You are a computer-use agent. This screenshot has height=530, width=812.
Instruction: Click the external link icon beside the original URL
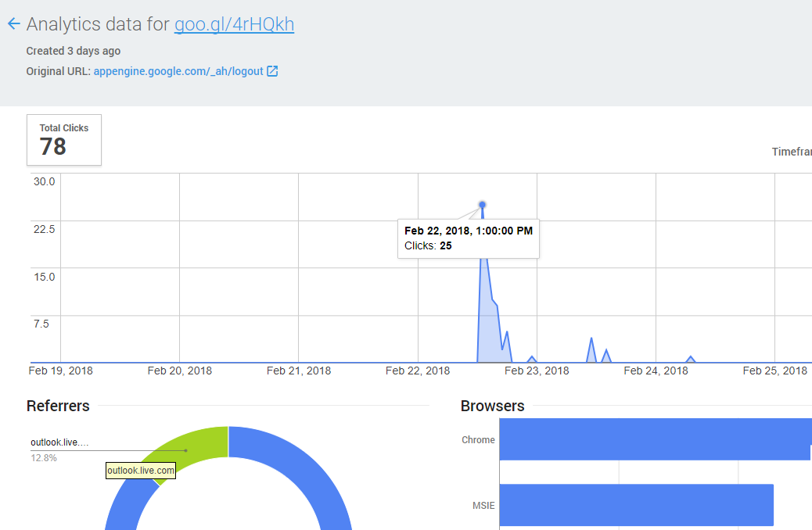pos(272,71)
